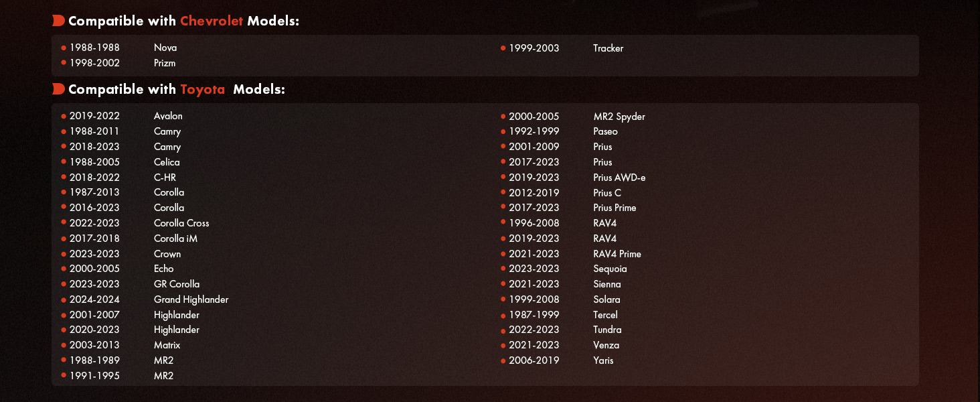This screenshot has height=402, width=980.
Task: Select the Corolla Cross model name
Action: [x=181, y=223]
